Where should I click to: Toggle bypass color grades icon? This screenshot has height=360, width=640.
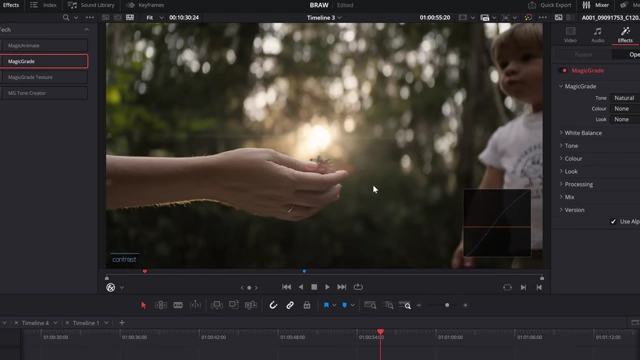528,18
